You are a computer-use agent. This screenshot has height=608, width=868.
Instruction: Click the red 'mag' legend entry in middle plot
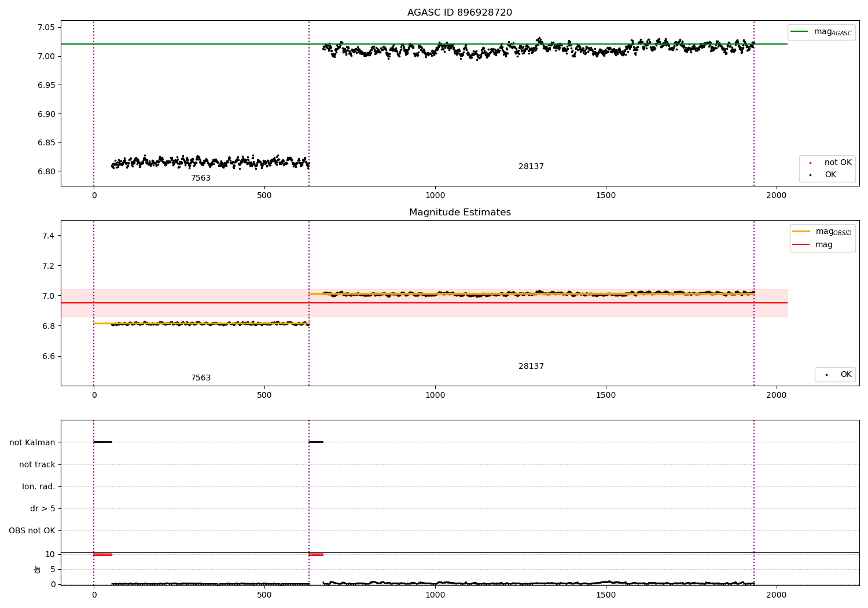[x=812, y=245]
